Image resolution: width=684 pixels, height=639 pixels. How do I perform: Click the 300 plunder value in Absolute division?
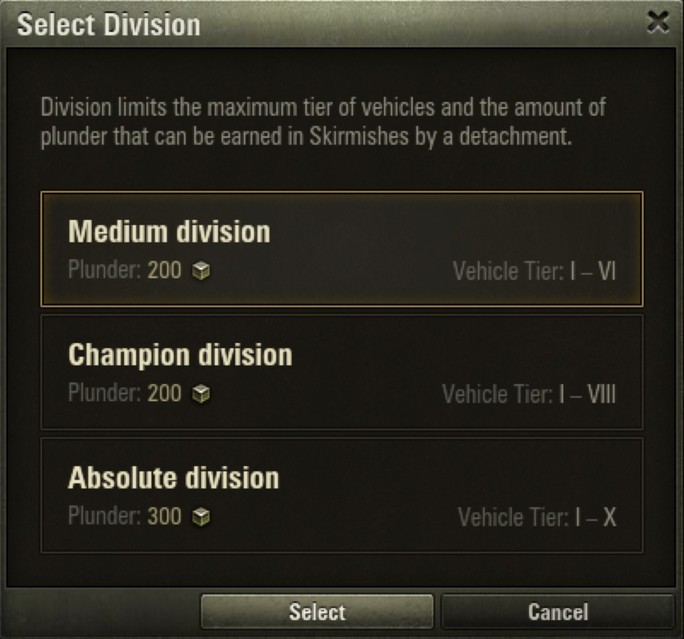coord(165,517)
